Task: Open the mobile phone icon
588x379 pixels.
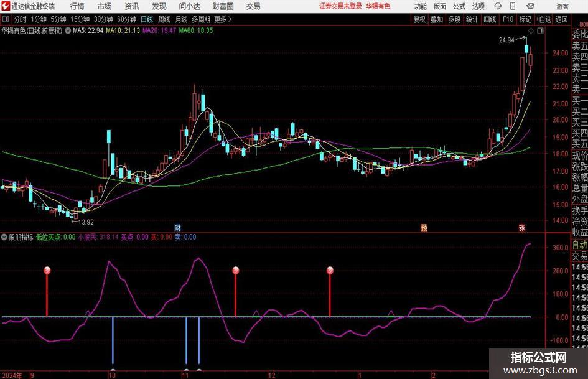Action: click(x=513, y=6)
